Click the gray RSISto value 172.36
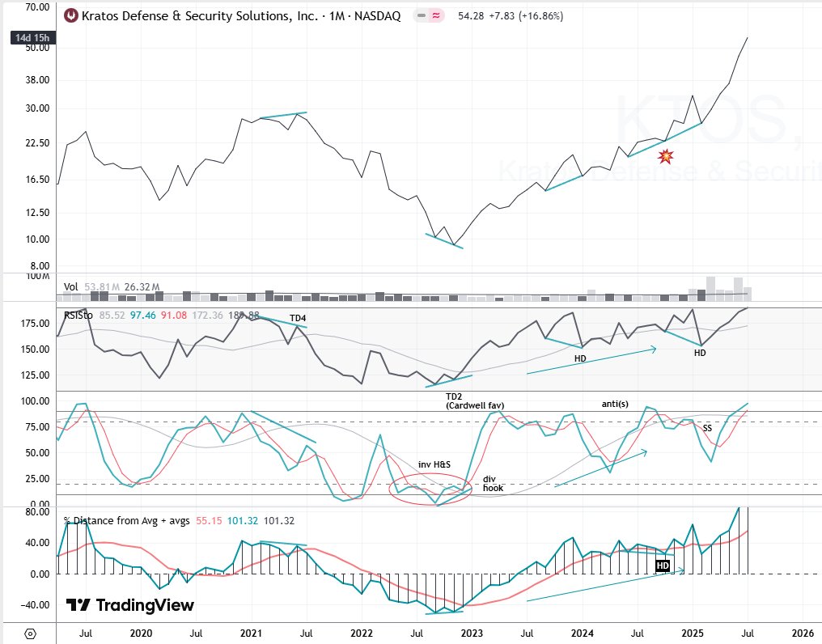Image resolution: width=822 pixels, height=644 pixels. click(x=208, y=316)
